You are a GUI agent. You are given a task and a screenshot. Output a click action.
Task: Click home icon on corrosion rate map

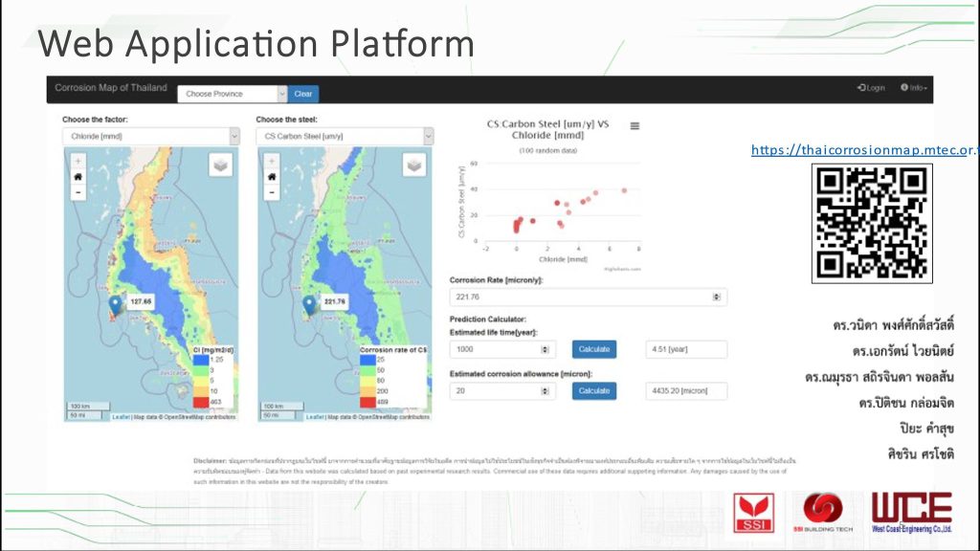[272, 177]
